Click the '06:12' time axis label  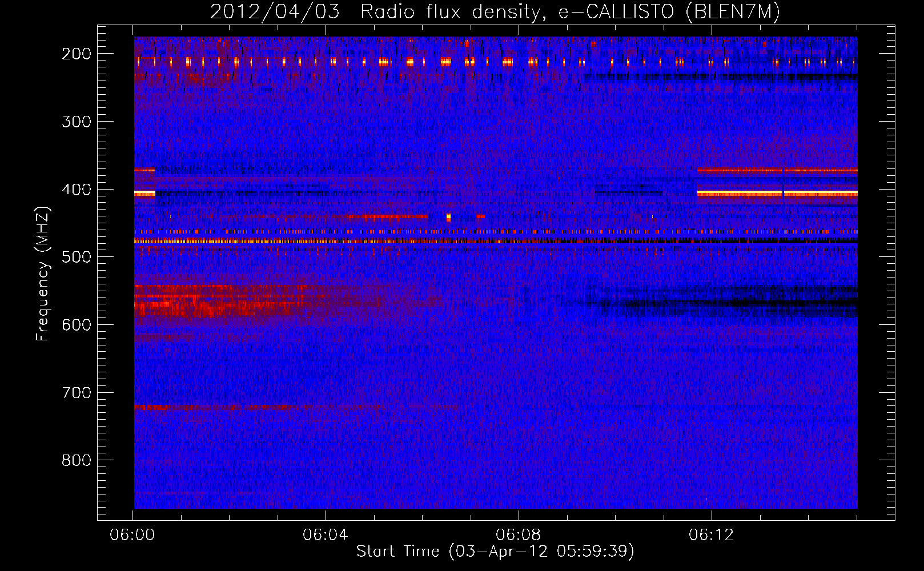point(712,535)
